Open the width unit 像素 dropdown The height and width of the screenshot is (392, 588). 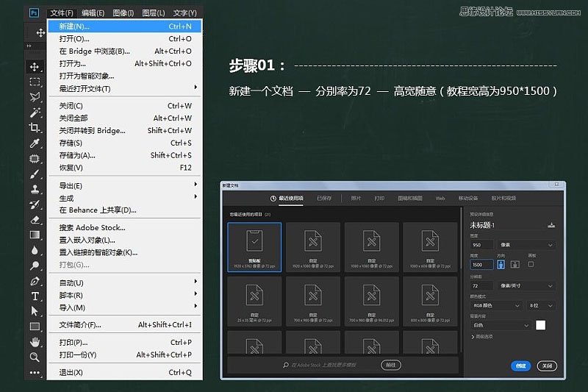pyautogui.click(x=527, y=245)
